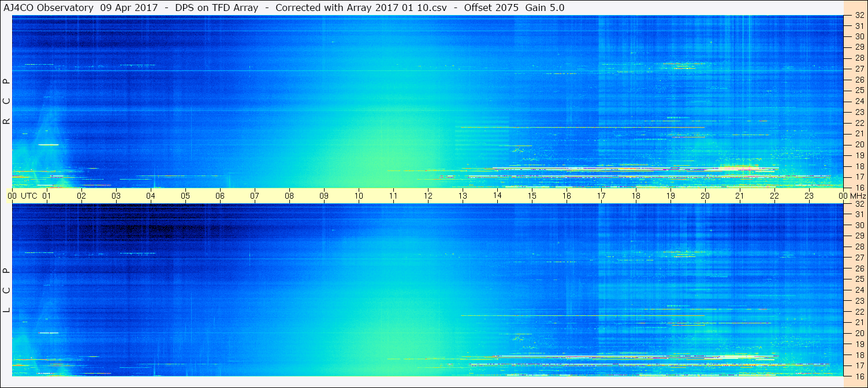Click 32 MHz label on LCP frequency scale
Image resolution: width=868 pixels, height=388 pixels.
(859, 204)
